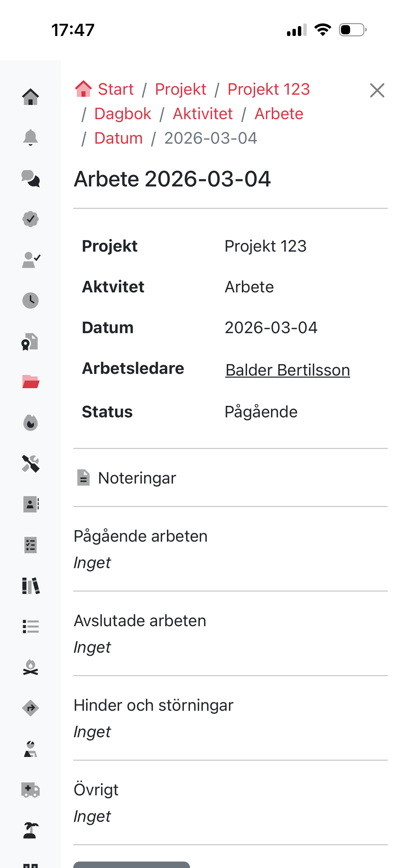400x868 pixels.
Task: Open the crossed tools icon in sidebar
Action: pyautogui.click(x=31, y=464)
